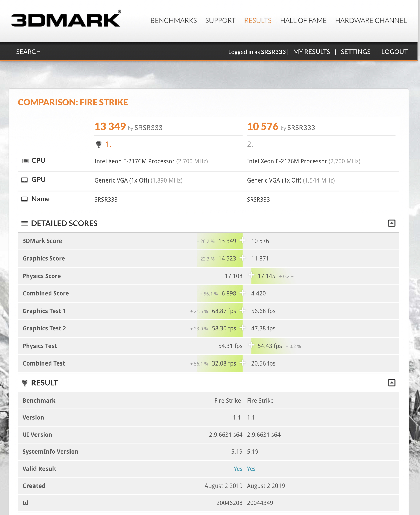Click the 11 871 graphics score value
This screenshot has width=420, height=515.
(260, 258)
